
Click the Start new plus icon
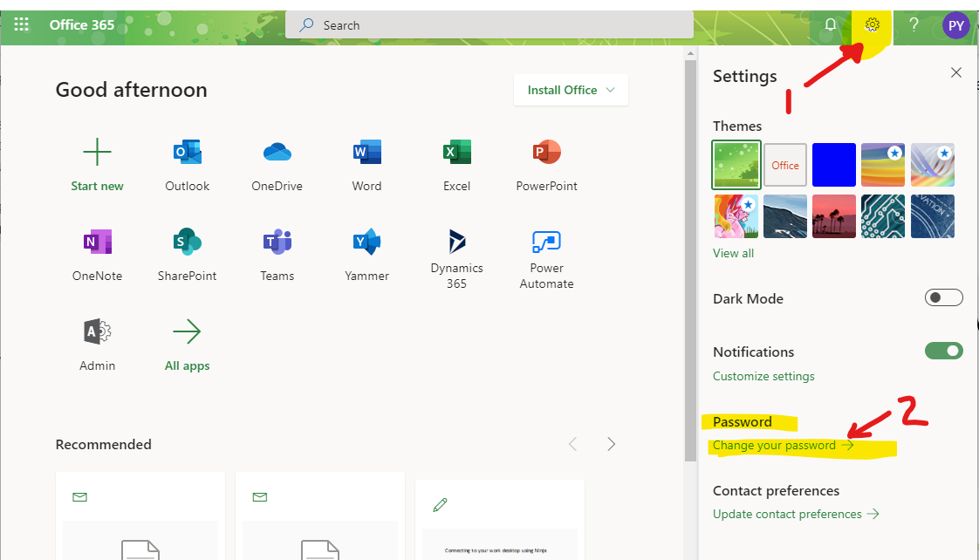(97, 152)
